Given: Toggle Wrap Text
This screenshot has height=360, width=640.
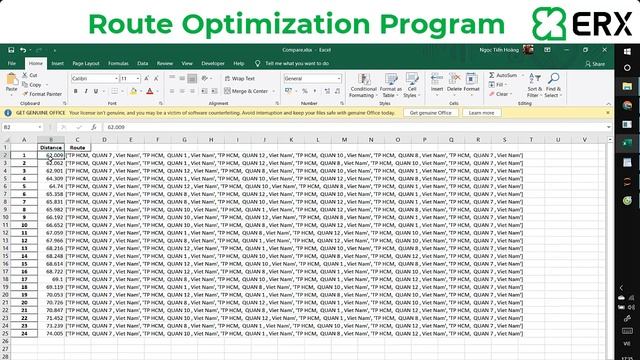Looking at the screenshot, I should (x=240, y=78).
